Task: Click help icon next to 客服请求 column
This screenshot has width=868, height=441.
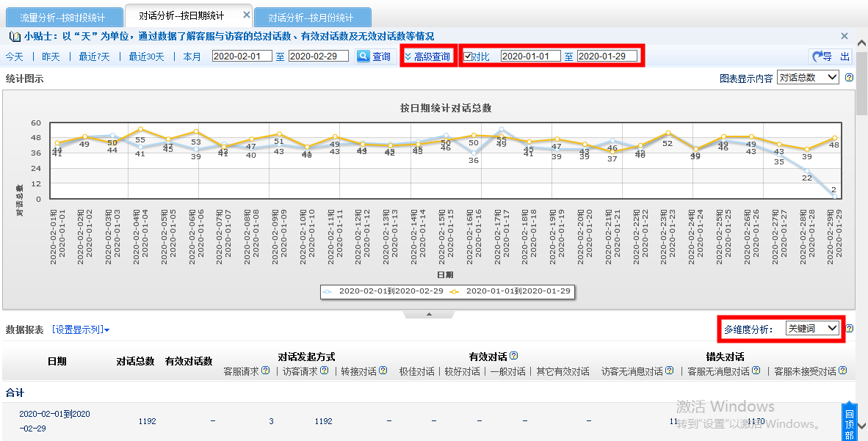Action: pyautogui.click(x=266, y=371)
